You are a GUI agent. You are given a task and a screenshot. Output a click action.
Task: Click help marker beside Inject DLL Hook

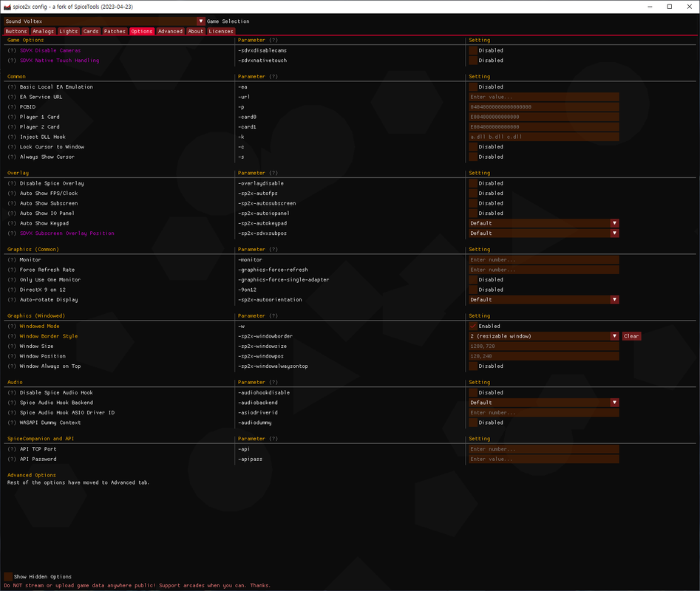click(12, 137)
